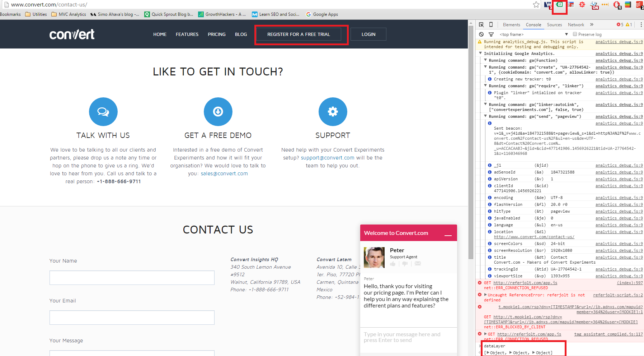Viewport: 644px width, 356px height.
Task: Focus the Your Name input field
Action: (132, 278)
